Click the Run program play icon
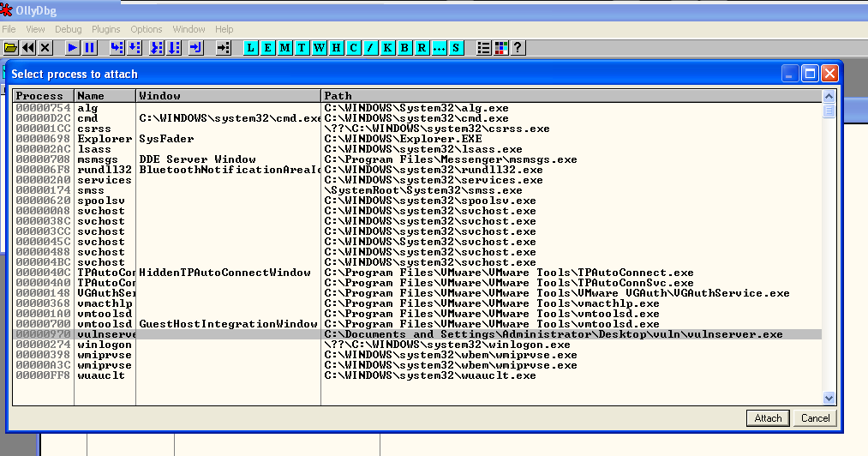The width and height of the screenshot is (868, 456). [x=72, y=48]
